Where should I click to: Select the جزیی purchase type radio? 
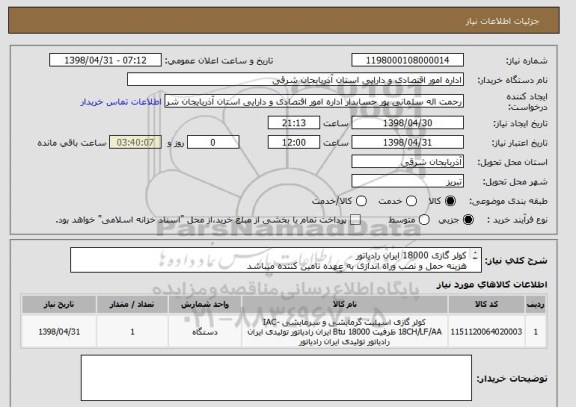point(468,220)
